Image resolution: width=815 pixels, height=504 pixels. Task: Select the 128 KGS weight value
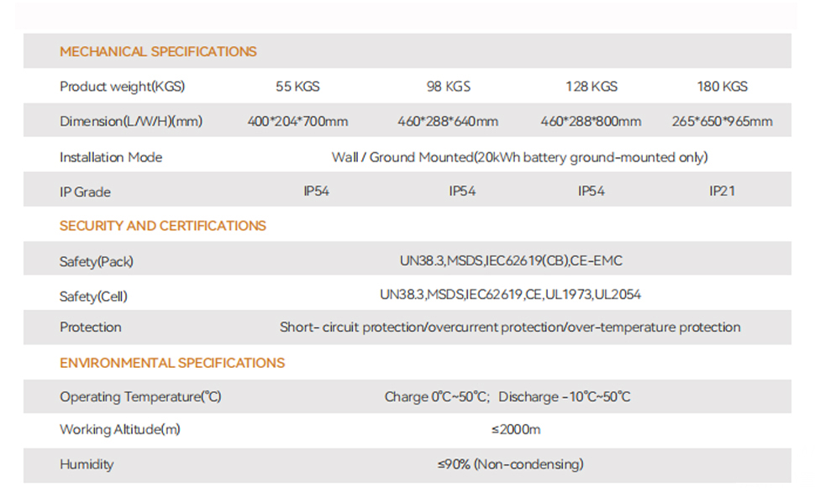pyautogui.click(x=592, y=87)
